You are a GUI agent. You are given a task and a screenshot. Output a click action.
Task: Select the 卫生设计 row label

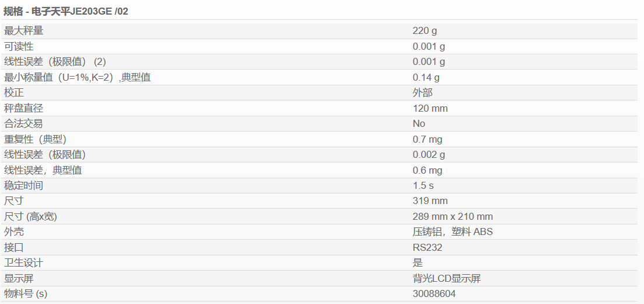point(23,263)
